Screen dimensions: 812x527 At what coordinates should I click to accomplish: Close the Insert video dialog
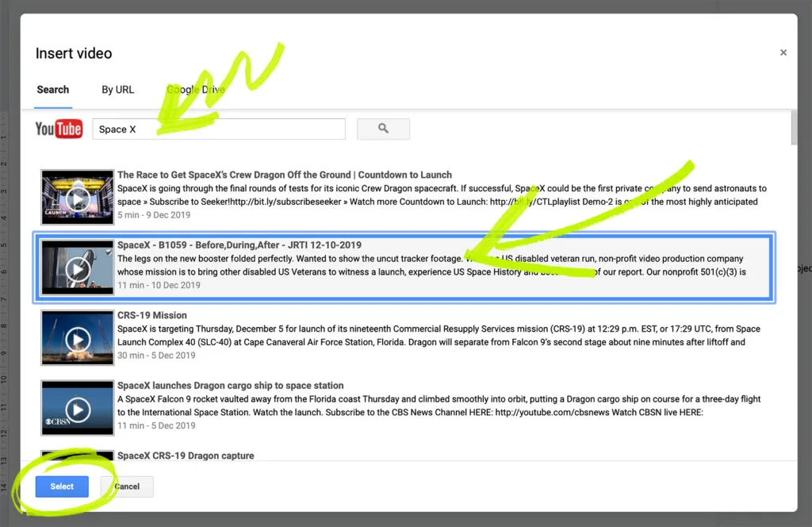pos(783,52)
